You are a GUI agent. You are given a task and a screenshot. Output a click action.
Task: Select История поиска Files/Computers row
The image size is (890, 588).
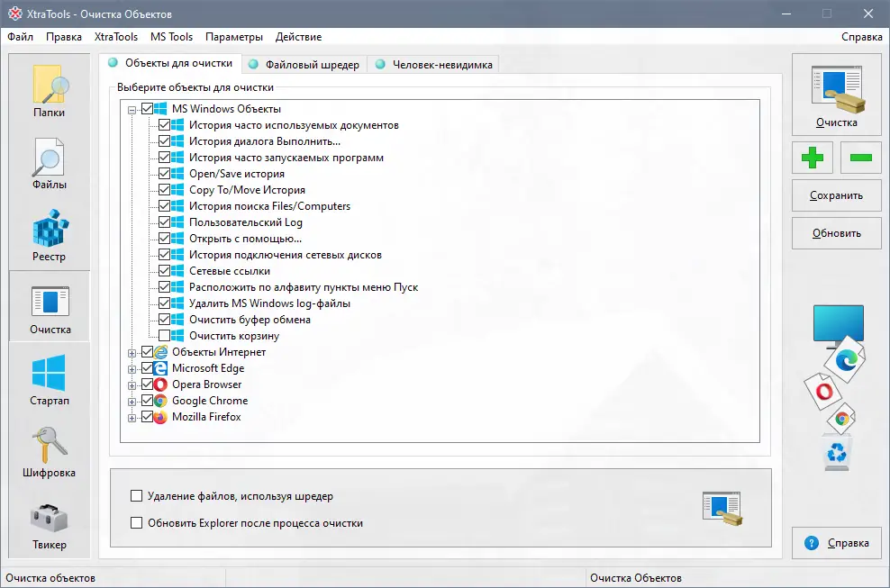pos(269,206)
